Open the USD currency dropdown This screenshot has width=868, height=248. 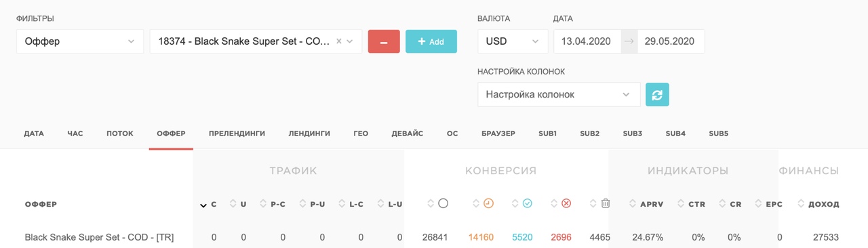(x=513, y=41)
